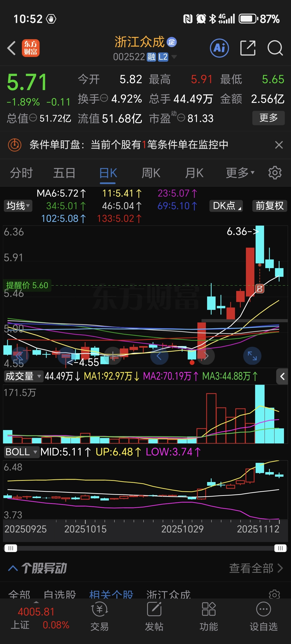Open the 条件单盯盘 notification text
The height and width of the screenshot is (644, 291).
coord(129,145)
